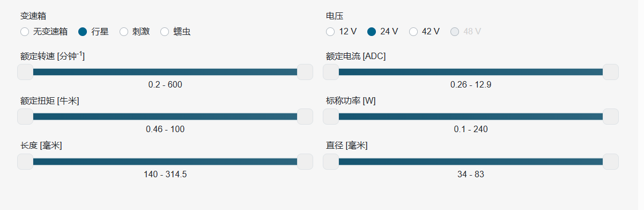Click the 额定电流 slider left handle
Viewport: 644px width, 210px height.
coord(331,72)
